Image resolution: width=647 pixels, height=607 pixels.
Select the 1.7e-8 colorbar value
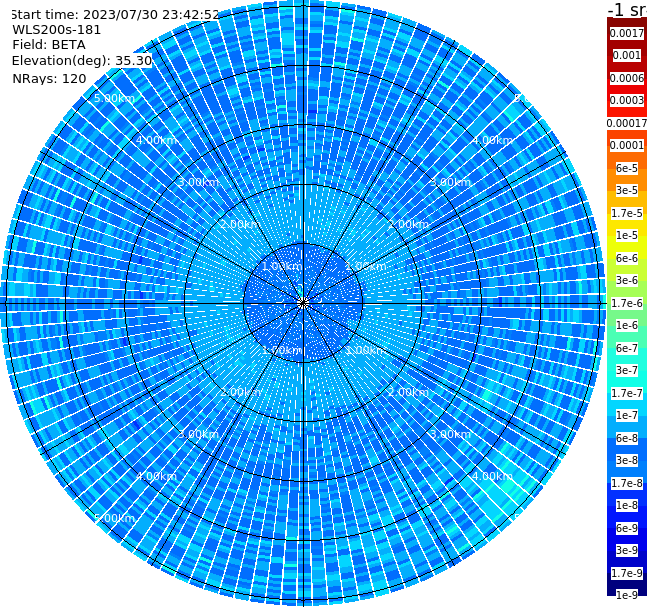point(627,483)
